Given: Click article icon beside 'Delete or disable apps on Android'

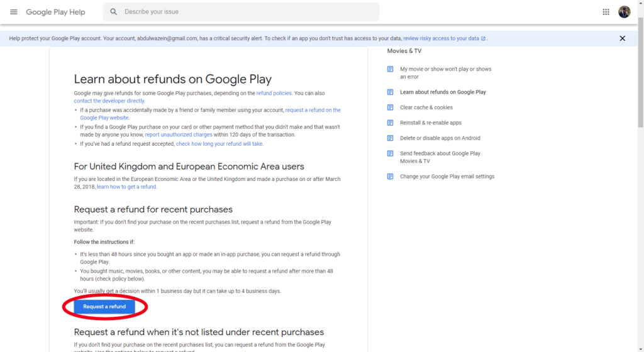Looking at the screenshot, I should click(x=390, y=138).
